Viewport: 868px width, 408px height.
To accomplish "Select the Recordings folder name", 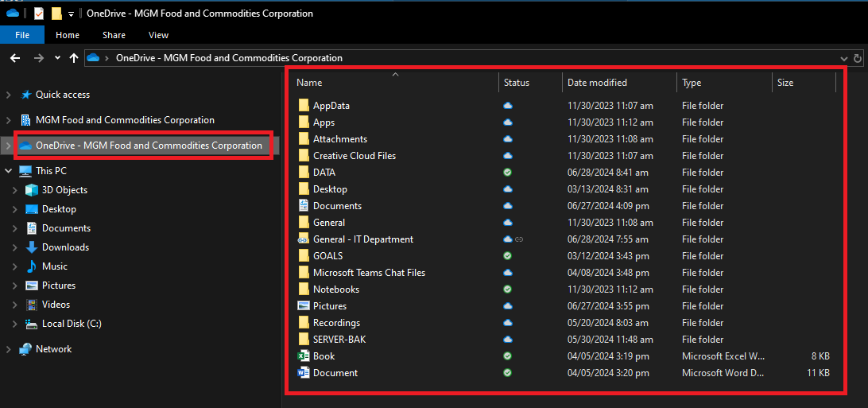I will [336, 323].
